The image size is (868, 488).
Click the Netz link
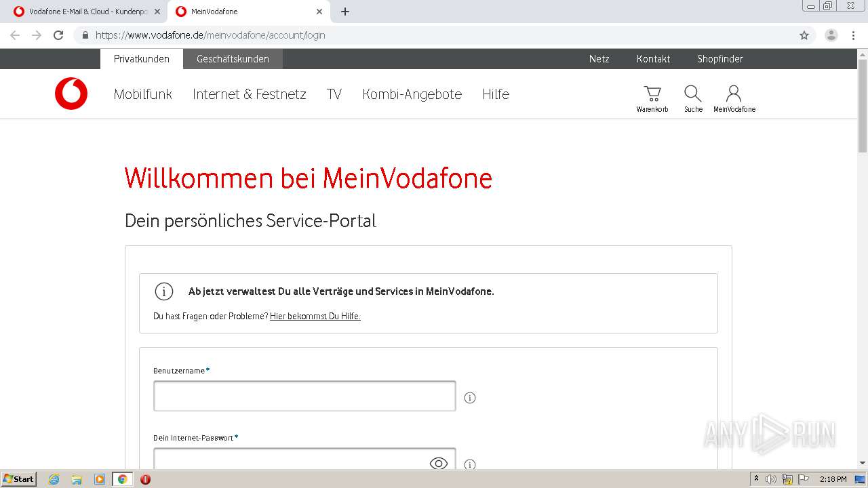point(599,59)
